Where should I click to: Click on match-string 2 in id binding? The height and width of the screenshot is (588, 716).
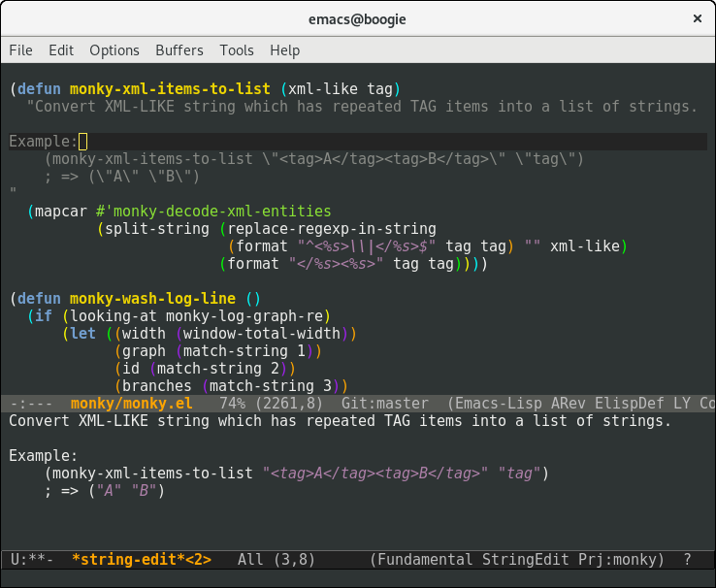point(218,369)
